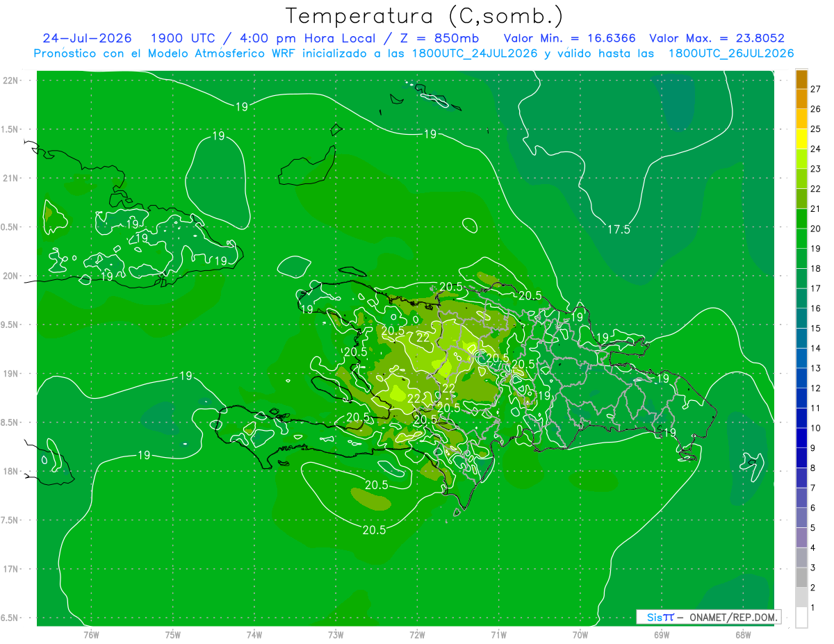
Task: Click the '0.5N' latitude axis label
Action: 10,227
